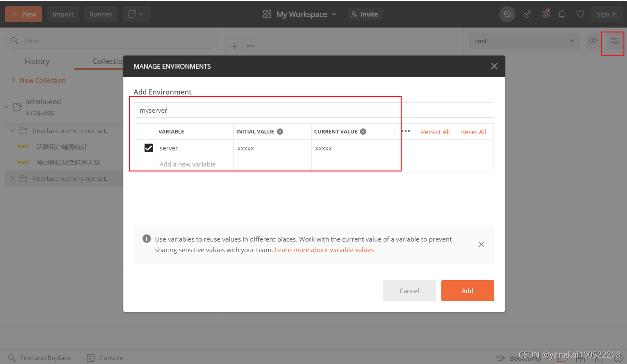The height and width of the screenshot is (364, 627).
Task: Uncheck the server variable checkbox
Action: (x=149, y=148)
